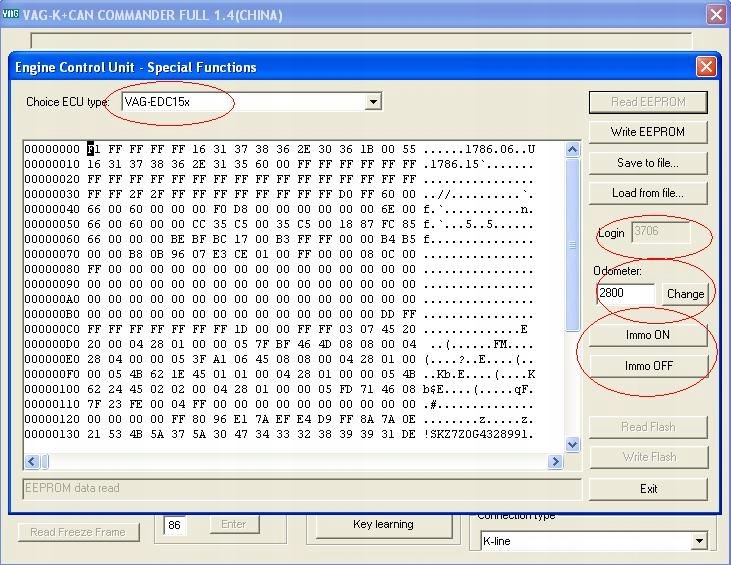Click the Key learning button

tap(384, 524)
